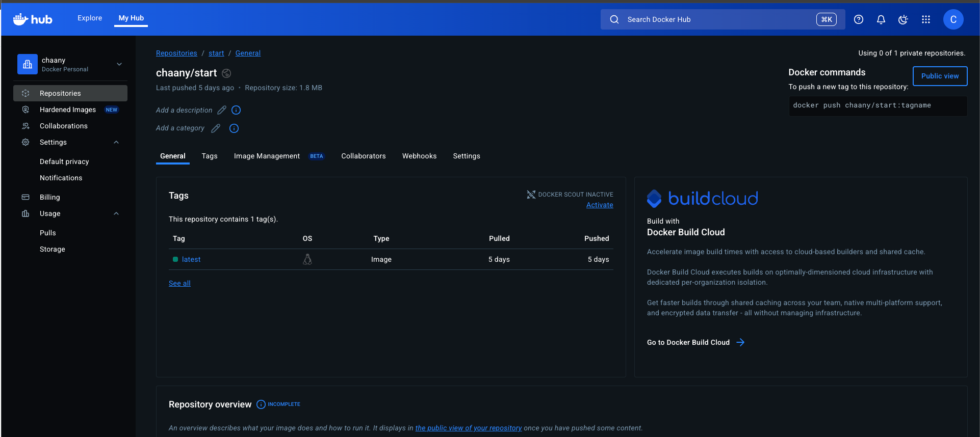Click the chaany organization building icon
The image size is (980, 437).
coord(28,64)
